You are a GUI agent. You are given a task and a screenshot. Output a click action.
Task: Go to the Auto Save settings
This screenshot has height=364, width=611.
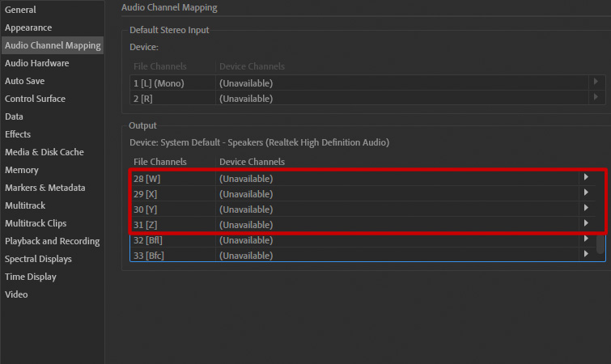click(x=25, y=81)
